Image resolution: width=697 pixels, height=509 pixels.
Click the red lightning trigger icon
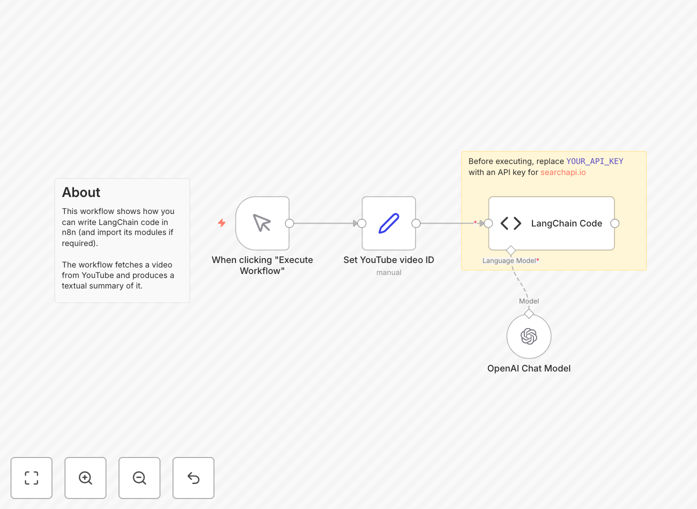coord(222,223)
